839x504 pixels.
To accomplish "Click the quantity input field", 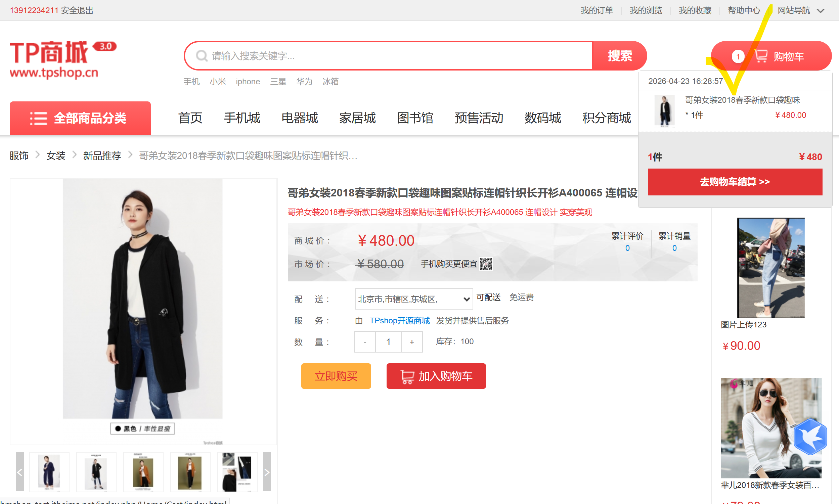I will pos(388,342).
